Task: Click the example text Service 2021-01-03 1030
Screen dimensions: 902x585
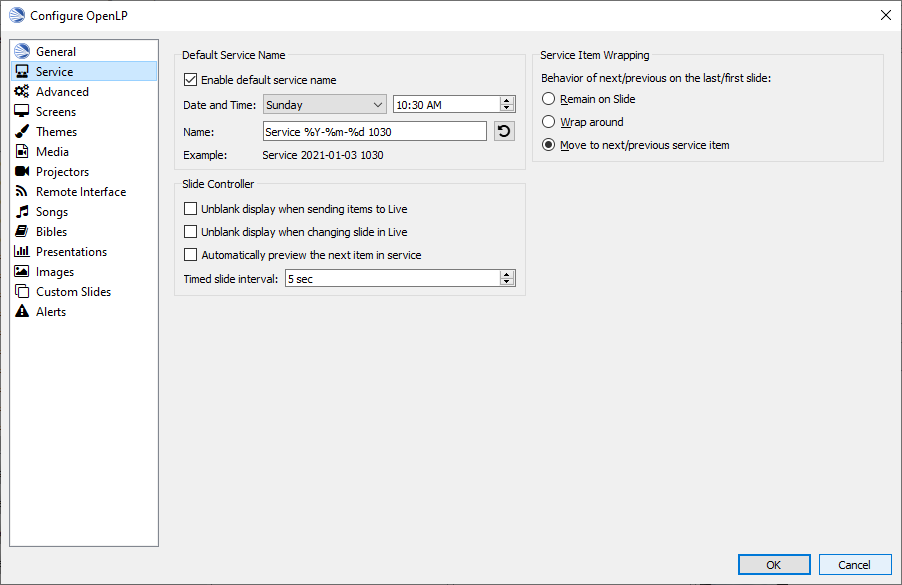Action: (x=323, y=155)
